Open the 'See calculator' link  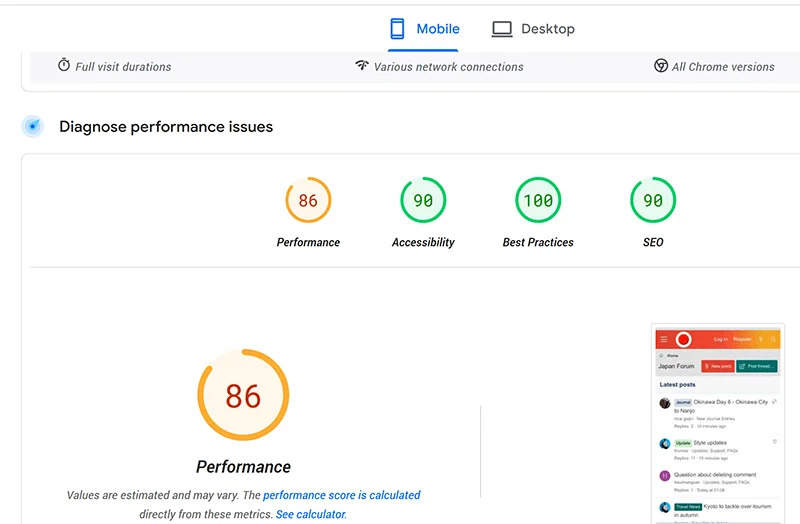(311, 514)
